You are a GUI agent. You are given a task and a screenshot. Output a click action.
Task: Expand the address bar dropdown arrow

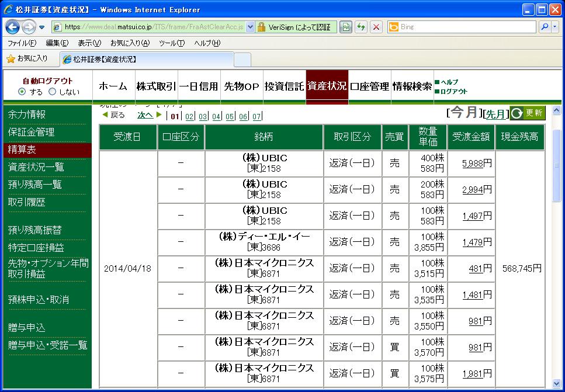click(251, 27)
